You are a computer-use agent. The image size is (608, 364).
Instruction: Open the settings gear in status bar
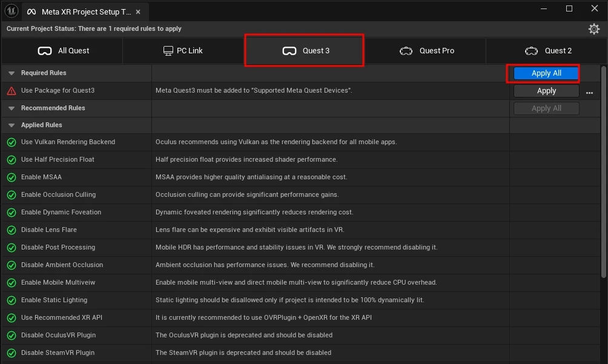coord(593,29)
